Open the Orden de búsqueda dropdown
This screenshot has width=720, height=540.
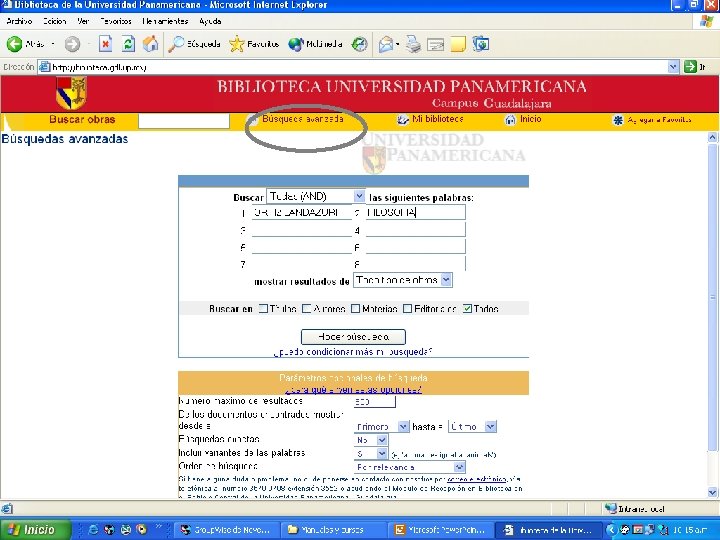coord(410,467)
